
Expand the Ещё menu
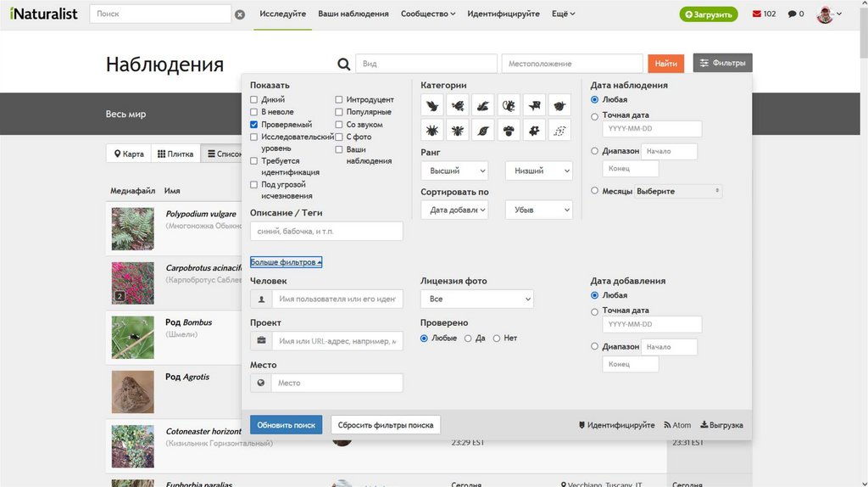pyautogui.click(x=563, y=14)
